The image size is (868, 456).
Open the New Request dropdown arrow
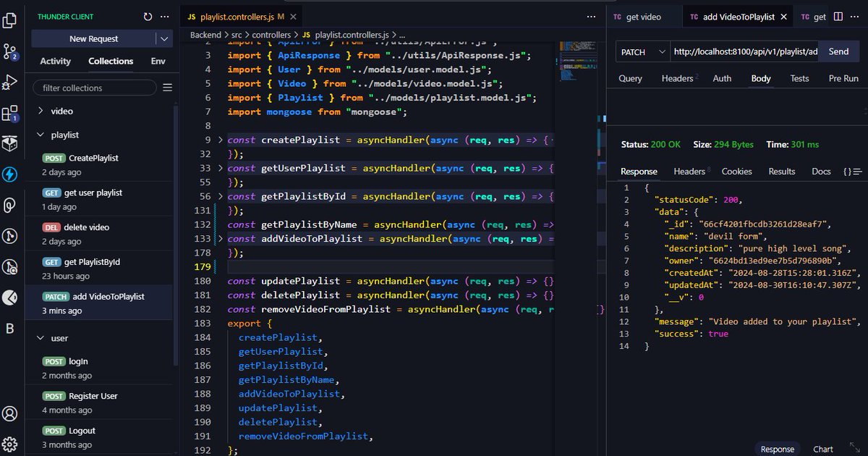pos(165,39)
